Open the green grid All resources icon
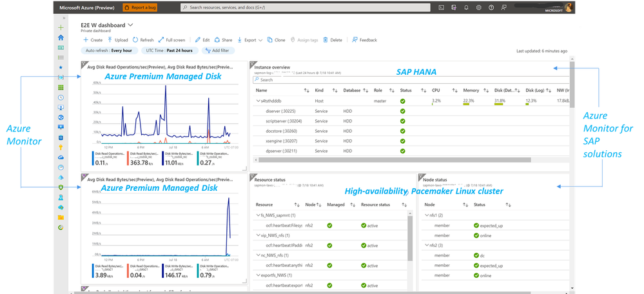 point(61,88)
